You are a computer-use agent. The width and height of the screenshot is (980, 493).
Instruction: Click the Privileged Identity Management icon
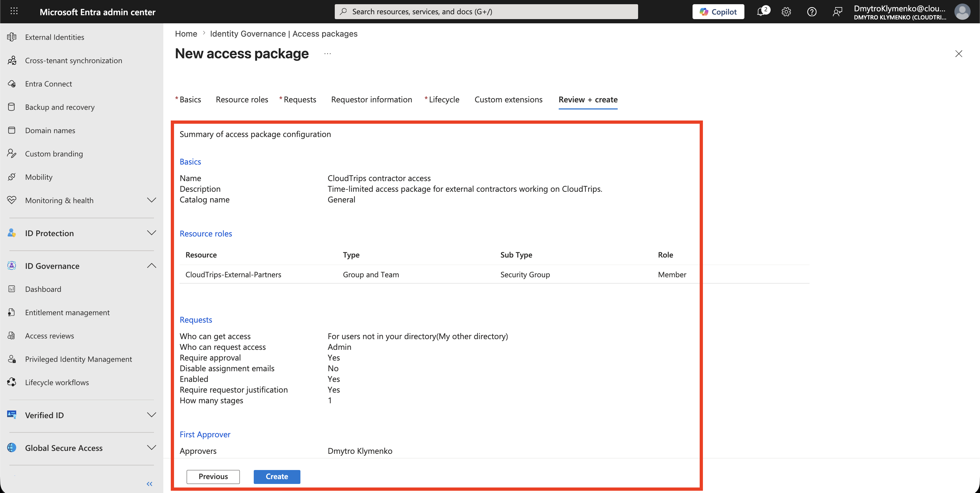(x=12, y=359)
